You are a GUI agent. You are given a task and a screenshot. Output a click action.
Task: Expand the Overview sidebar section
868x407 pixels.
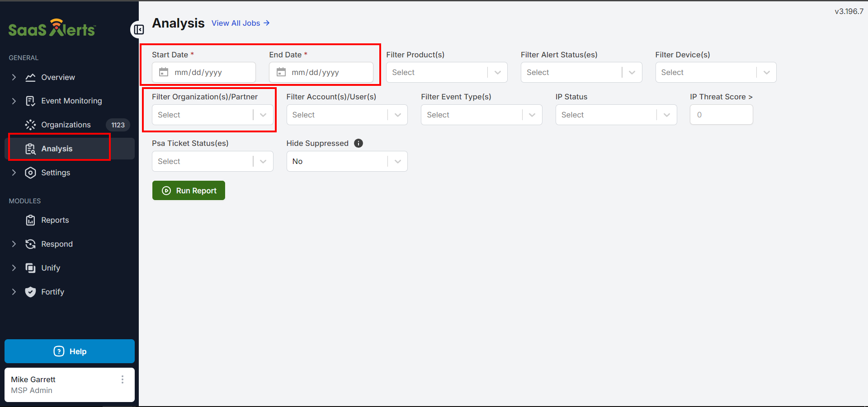(x=14, y=77)
